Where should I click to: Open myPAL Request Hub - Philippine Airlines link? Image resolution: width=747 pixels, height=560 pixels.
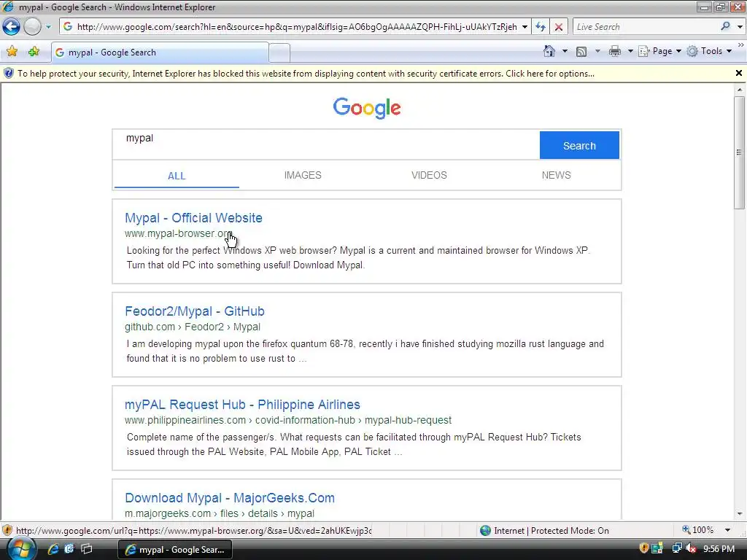point(242,404)
